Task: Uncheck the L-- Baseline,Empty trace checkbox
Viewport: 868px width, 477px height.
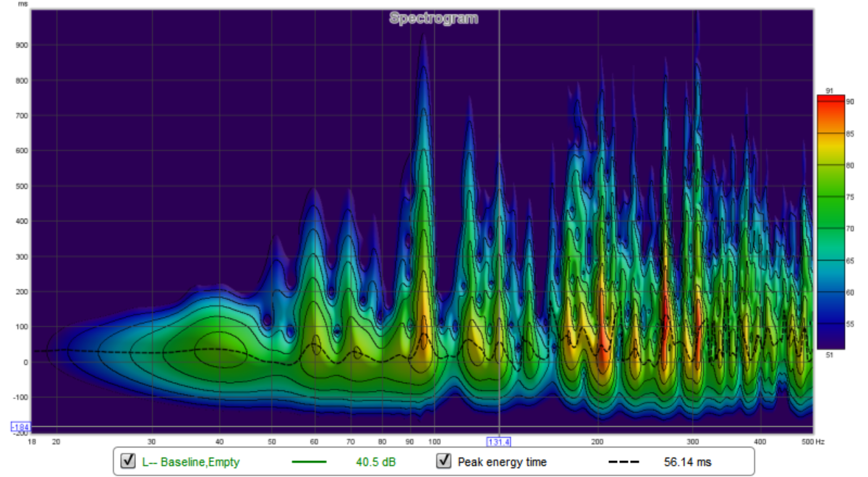Action: click(129, 461)
